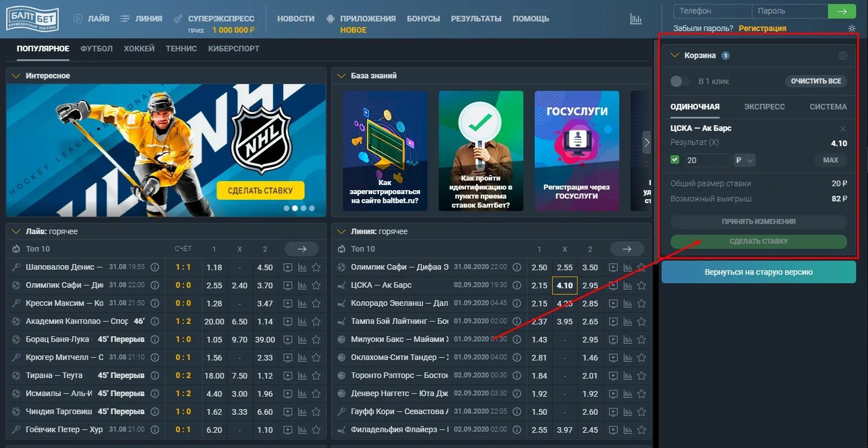Open info for Шаповалов Денис live match

pyautogui.click(x=155, y=267)
